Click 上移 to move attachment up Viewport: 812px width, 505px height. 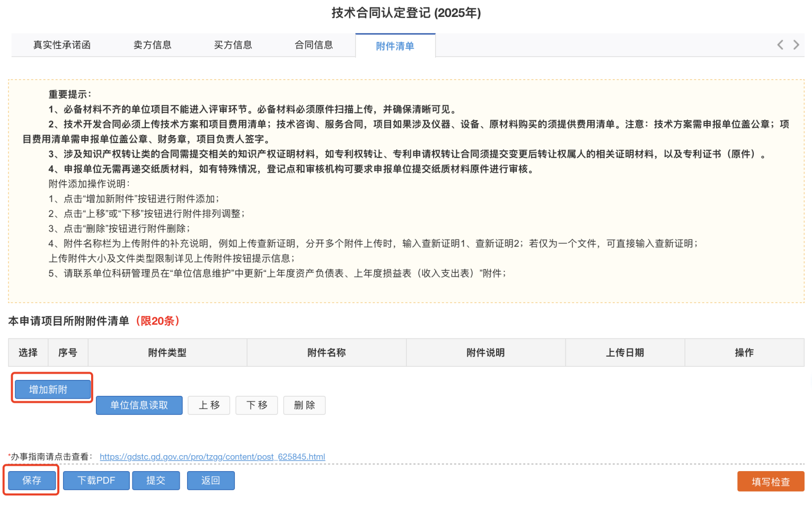209,405
